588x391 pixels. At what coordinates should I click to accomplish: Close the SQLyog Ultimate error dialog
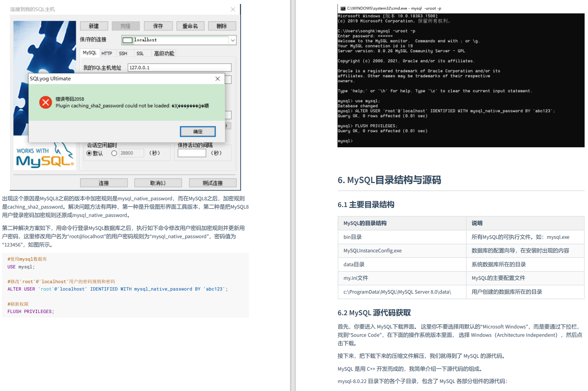point(218,79)
